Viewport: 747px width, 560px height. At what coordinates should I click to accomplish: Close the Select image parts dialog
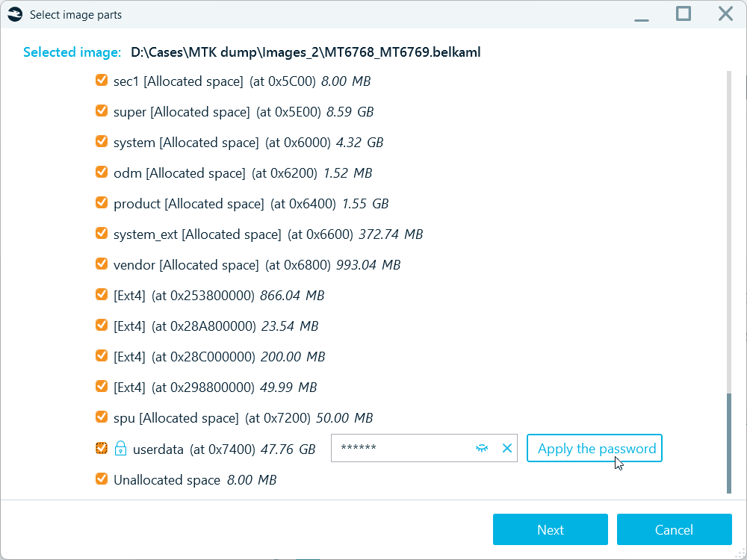725,13
